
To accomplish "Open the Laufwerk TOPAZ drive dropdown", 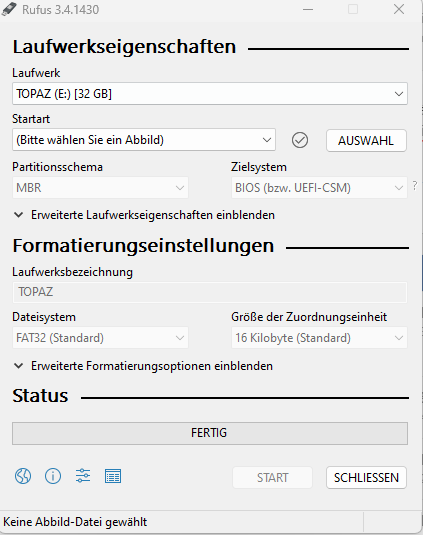I will coord(210,93).
